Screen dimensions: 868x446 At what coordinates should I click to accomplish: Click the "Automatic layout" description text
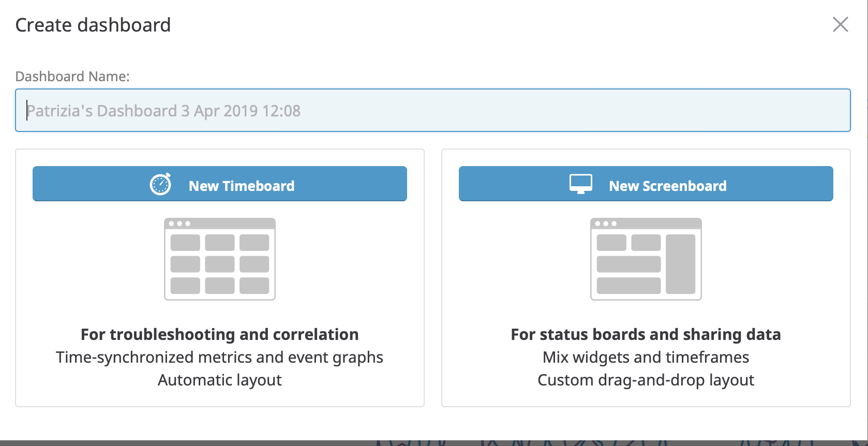click(220, 380)
